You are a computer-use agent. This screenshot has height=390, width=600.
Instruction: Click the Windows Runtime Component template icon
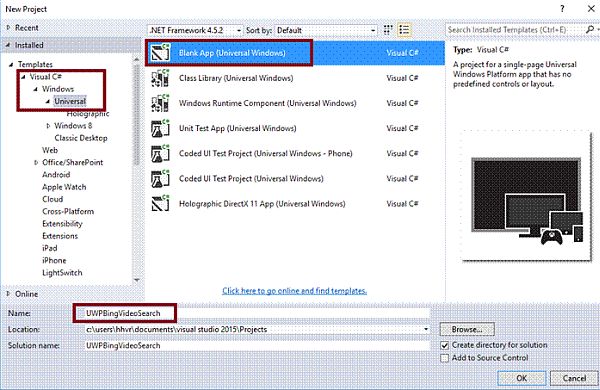160,103
